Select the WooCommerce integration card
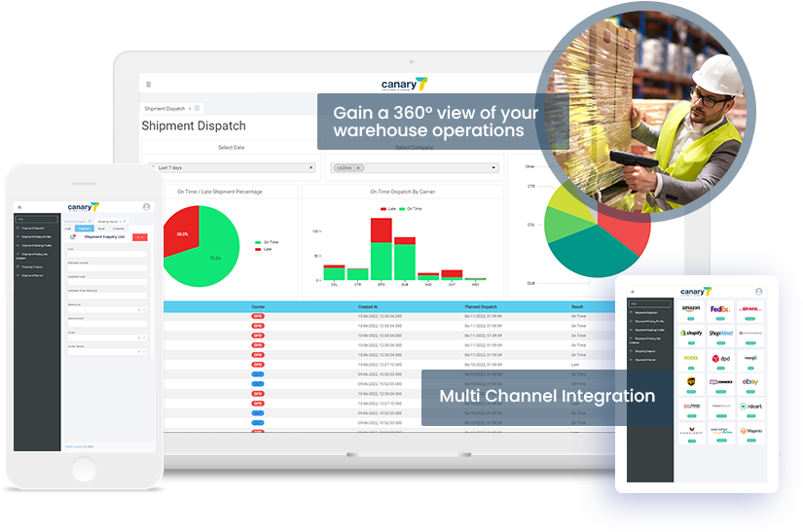The height and width of the screenshot is (532, 803). (x=721, y=384)
